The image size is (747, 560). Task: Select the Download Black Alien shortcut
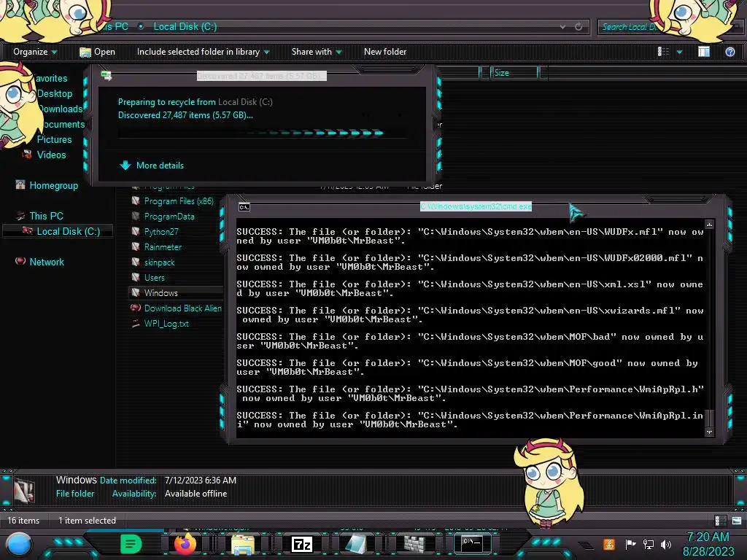pos(183,308)
